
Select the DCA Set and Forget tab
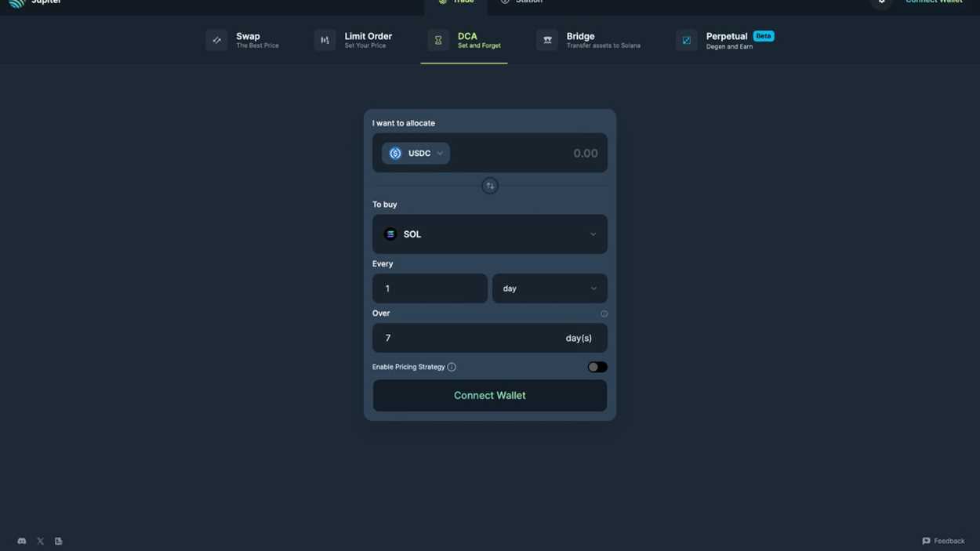464,40
